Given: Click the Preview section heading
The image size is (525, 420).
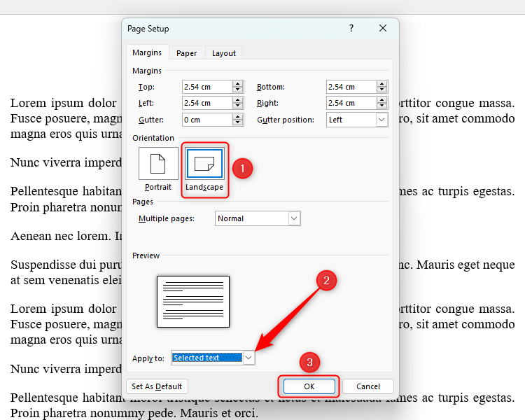Looking at the screenshot, I should pos(146,255).
